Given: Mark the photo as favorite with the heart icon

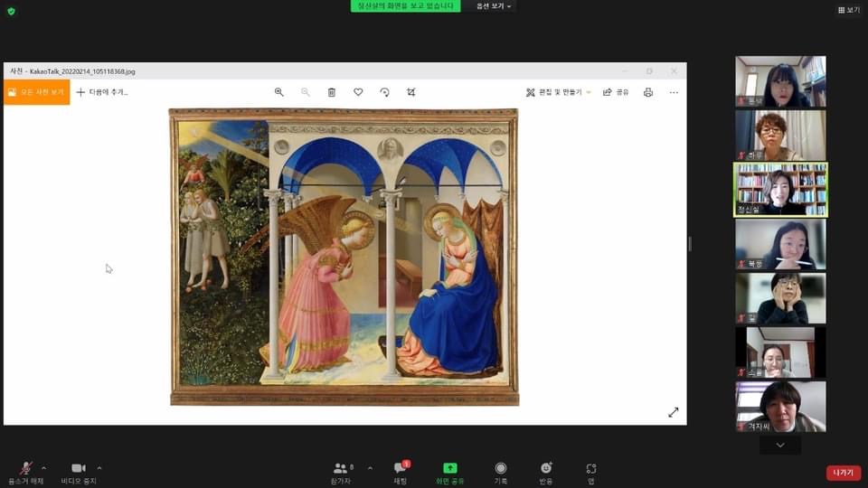Looking at the screenshot, I should (358, 92).
